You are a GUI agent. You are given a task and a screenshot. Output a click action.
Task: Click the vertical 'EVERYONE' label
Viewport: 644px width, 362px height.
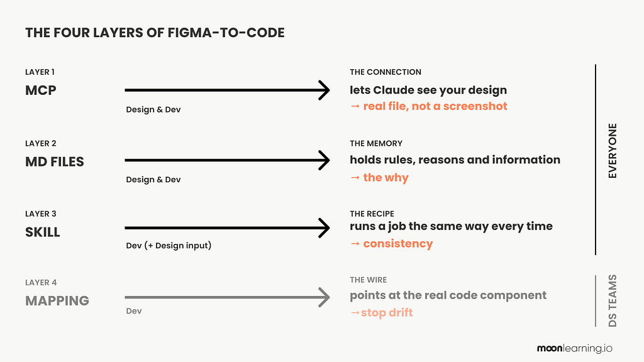click(x=613, y=151)
